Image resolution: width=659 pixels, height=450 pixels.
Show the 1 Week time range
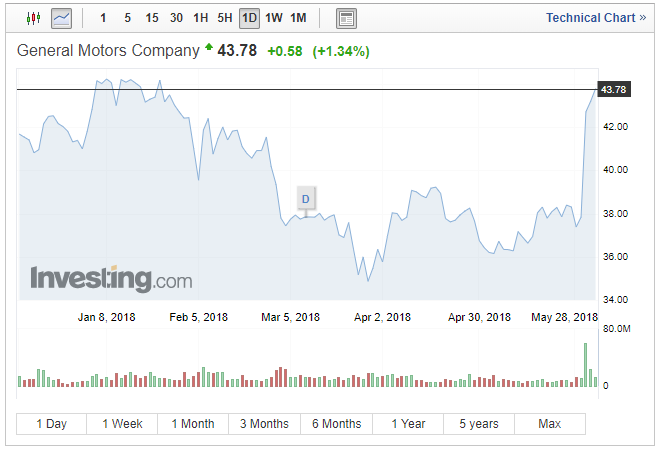coord(122,424)
